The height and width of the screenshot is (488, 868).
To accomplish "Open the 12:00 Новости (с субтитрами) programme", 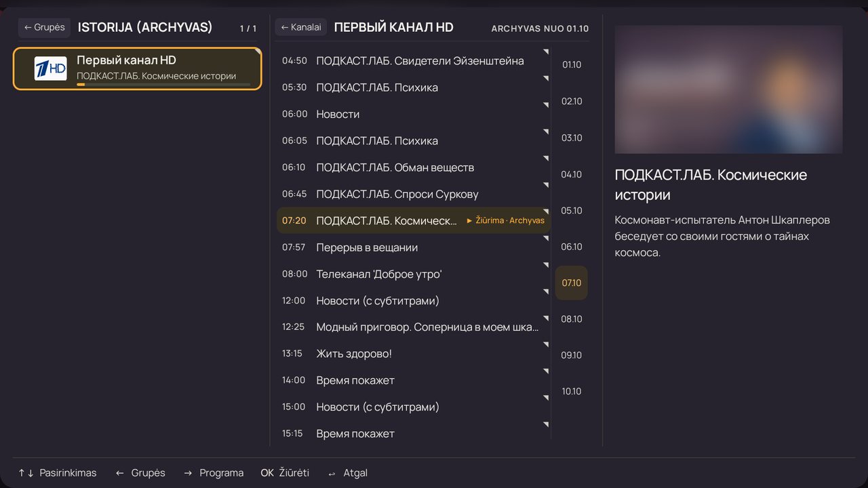I will 414,300.
